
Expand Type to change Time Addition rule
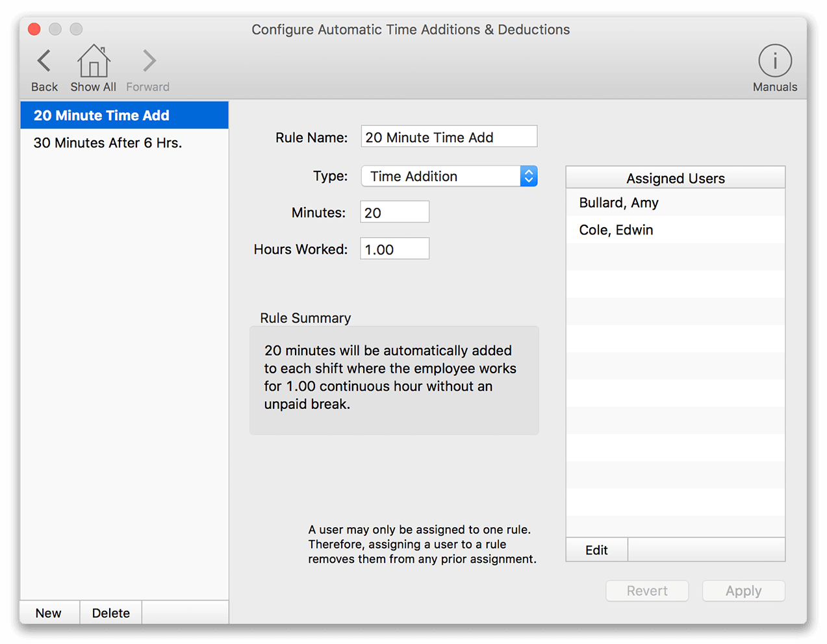coord(449,176)
